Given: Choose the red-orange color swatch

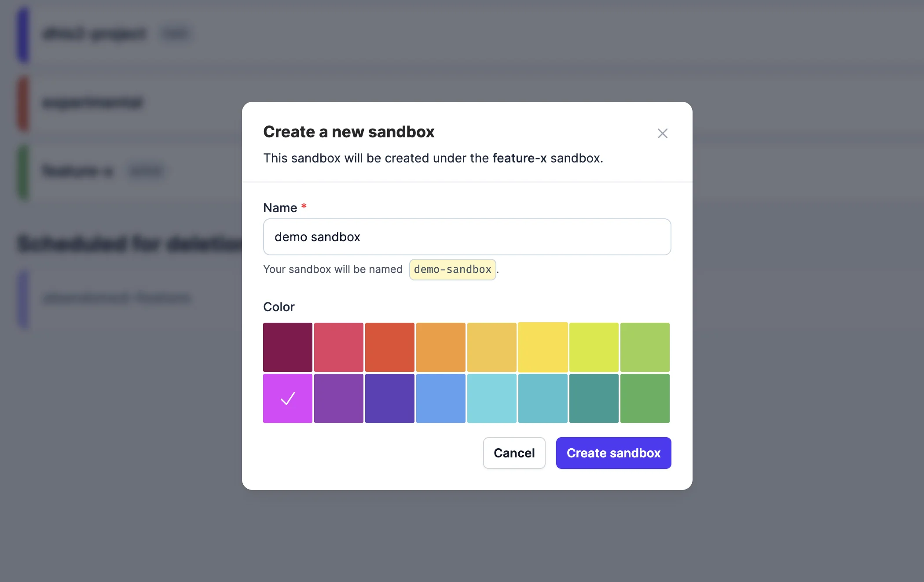Looking at the screenshot, I should [x=390, y=347].
